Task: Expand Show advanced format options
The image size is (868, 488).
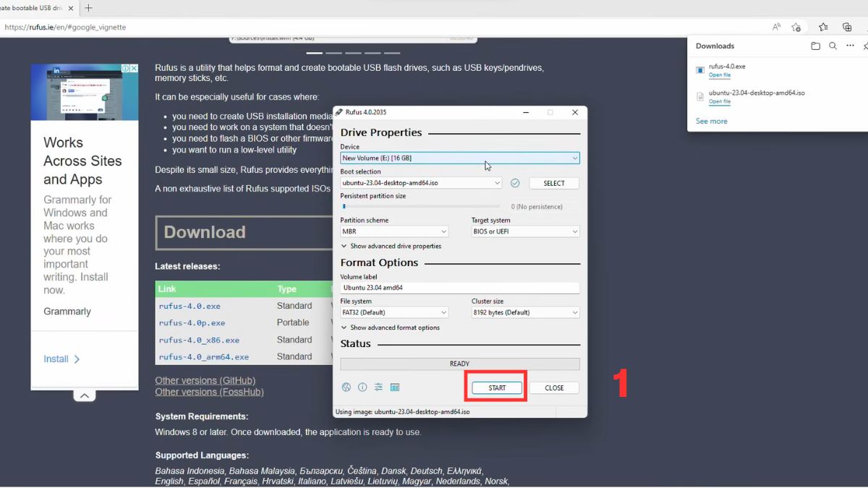Action: tap(391, 328)
